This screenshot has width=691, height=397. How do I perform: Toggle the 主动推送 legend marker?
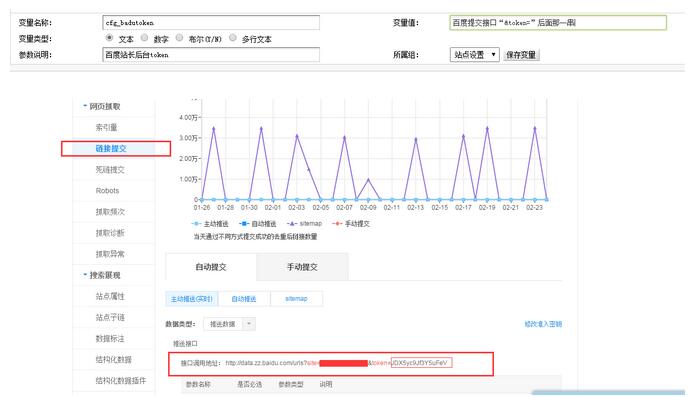click(197, 224)
